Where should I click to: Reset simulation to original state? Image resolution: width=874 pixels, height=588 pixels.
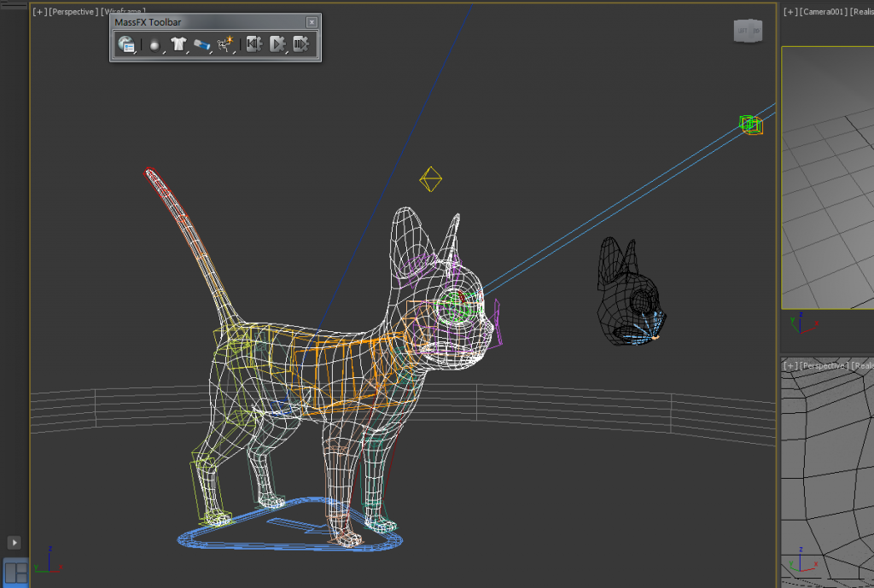pos(253,45)
